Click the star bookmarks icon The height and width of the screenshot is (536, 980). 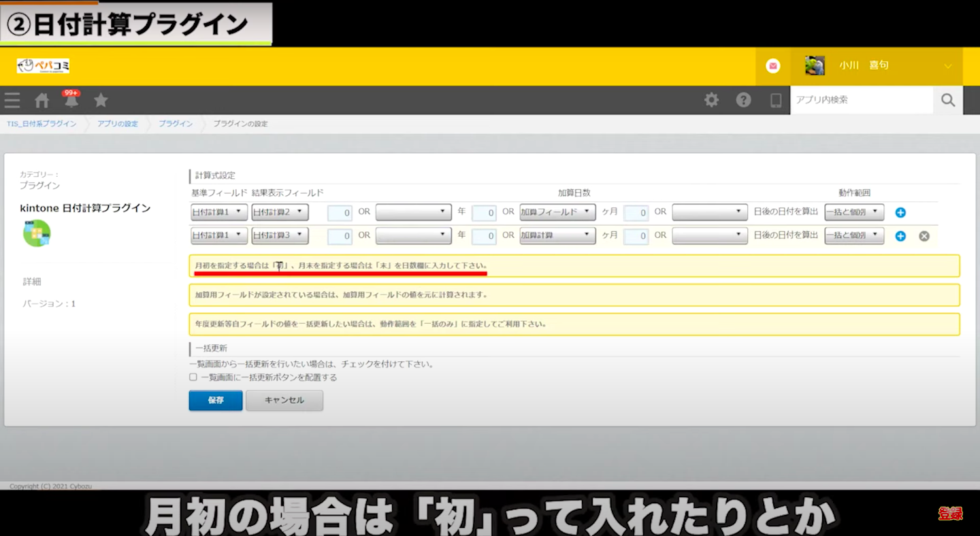pyautogui.click(x=101, y=101)
